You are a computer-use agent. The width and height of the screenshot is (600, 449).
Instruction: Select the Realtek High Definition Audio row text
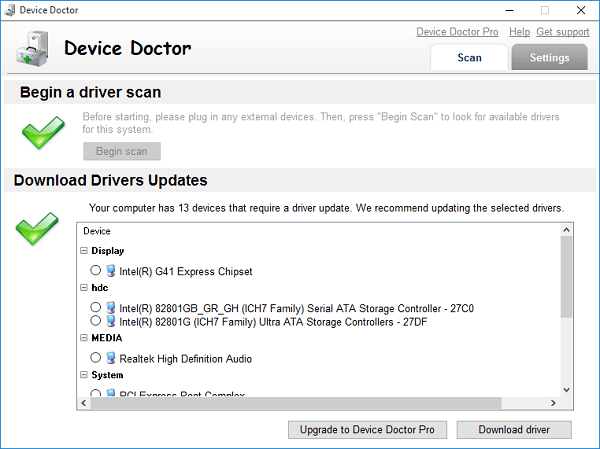(x=186, y=359)
